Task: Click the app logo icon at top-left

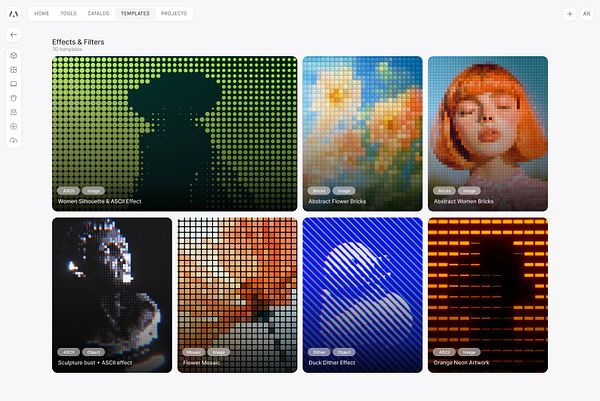Action: [14, 14]
